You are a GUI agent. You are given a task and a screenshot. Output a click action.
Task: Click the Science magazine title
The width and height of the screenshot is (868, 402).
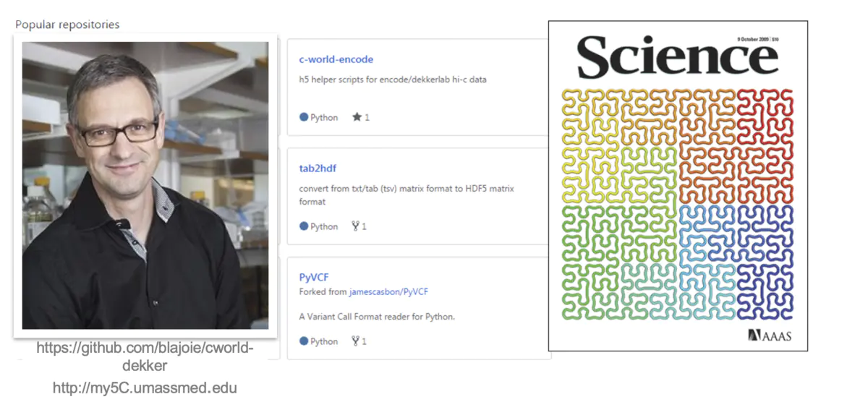click(x=677, y=59)
